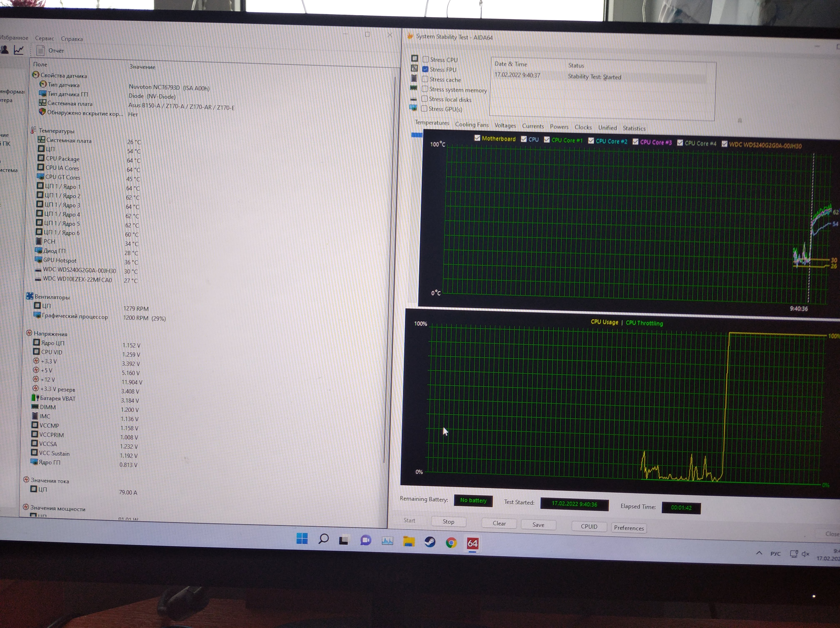Viewport: 840px width, 628px height.
Task: Open taskbar search magnifier
Action: point(324,539)
